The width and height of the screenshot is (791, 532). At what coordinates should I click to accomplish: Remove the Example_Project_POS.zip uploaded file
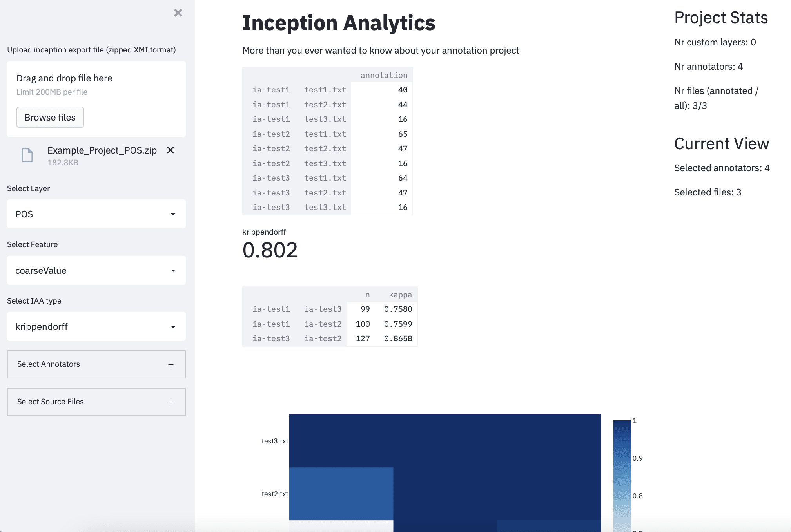pos(171,150)
